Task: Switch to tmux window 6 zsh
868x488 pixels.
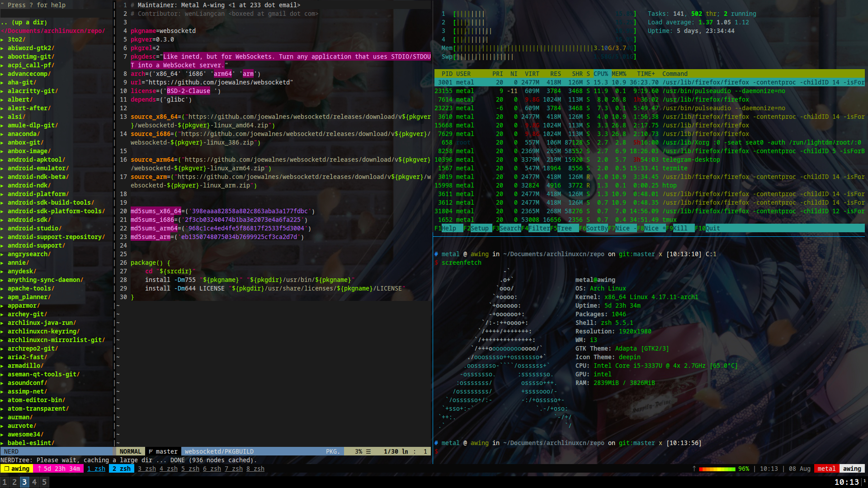Action: [x=212, y=469]
